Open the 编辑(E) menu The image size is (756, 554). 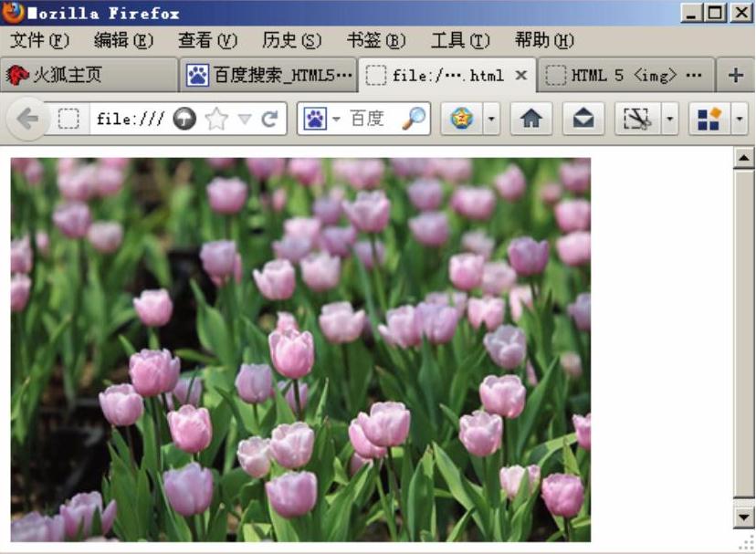point(124,40)
